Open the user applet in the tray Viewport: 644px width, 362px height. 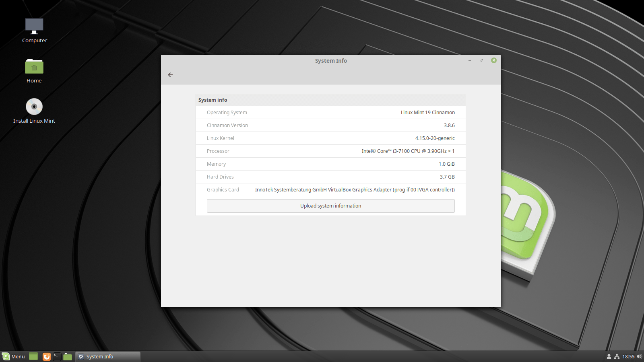tap(609, 356)
